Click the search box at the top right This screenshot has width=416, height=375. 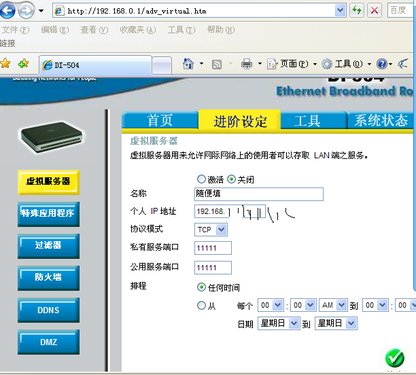click(400, 11)
